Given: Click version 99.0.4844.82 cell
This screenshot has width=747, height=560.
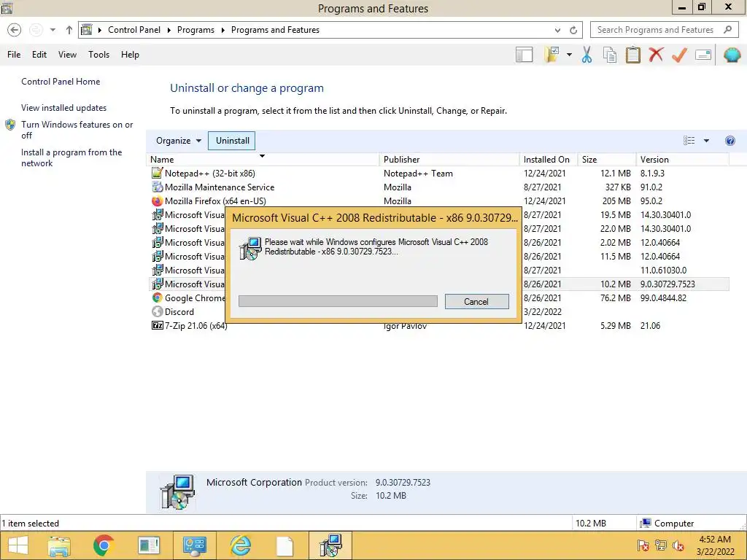Looking at the screenshot, I should tap(663, 298).
